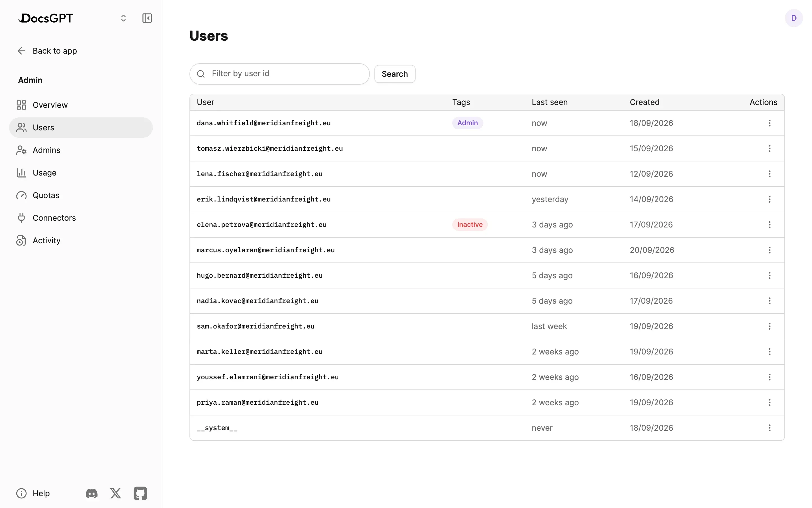
Task: Open actions menu for tomasz.wierzbicki row
Action: [769, 148]
